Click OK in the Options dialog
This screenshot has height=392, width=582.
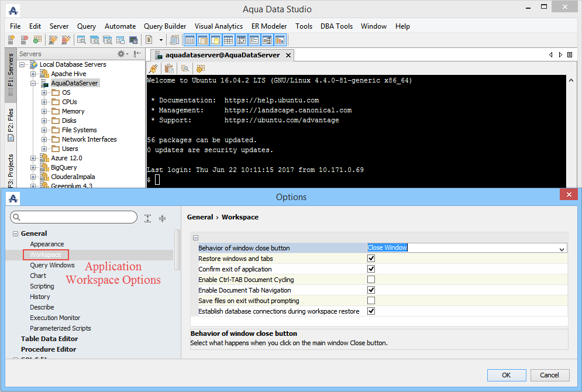tap(507, 375)
